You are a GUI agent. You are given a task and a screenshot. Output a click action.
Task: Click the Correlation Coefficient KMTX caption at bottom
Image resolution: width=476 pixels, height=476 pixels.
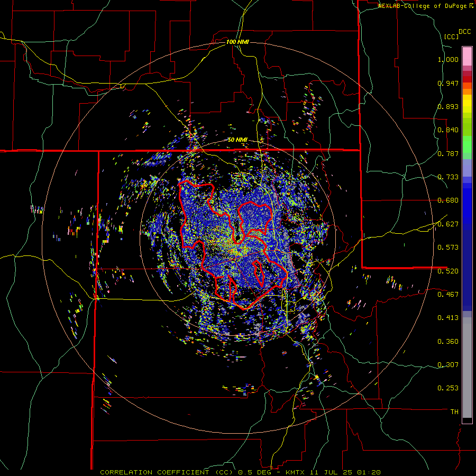[x=241, y=472]
